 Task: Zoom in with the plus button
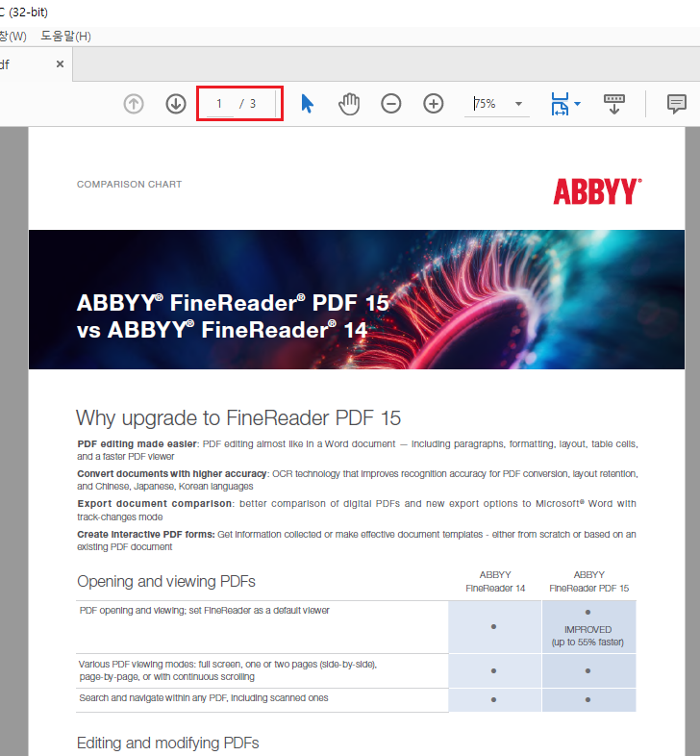click(x=434, y=104)
